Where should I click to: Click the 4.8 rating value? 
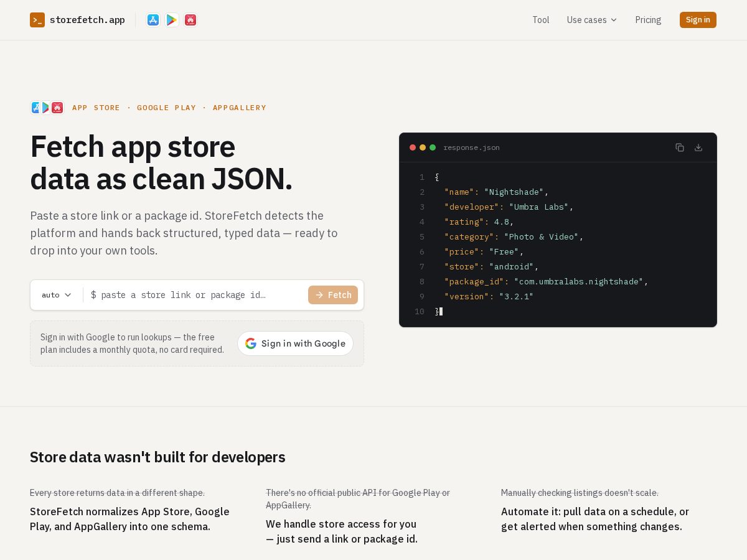tap(502, 222)
